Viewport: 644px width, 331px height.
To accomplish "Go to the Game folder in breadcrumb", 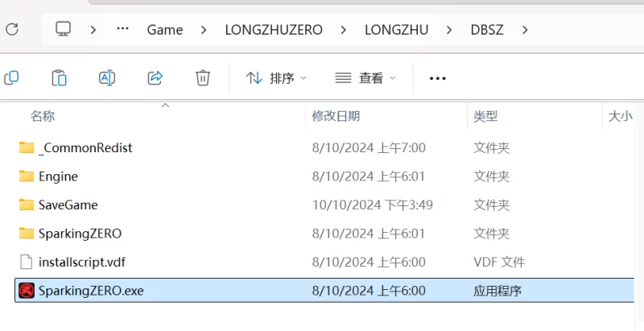I will coord(165,30).
